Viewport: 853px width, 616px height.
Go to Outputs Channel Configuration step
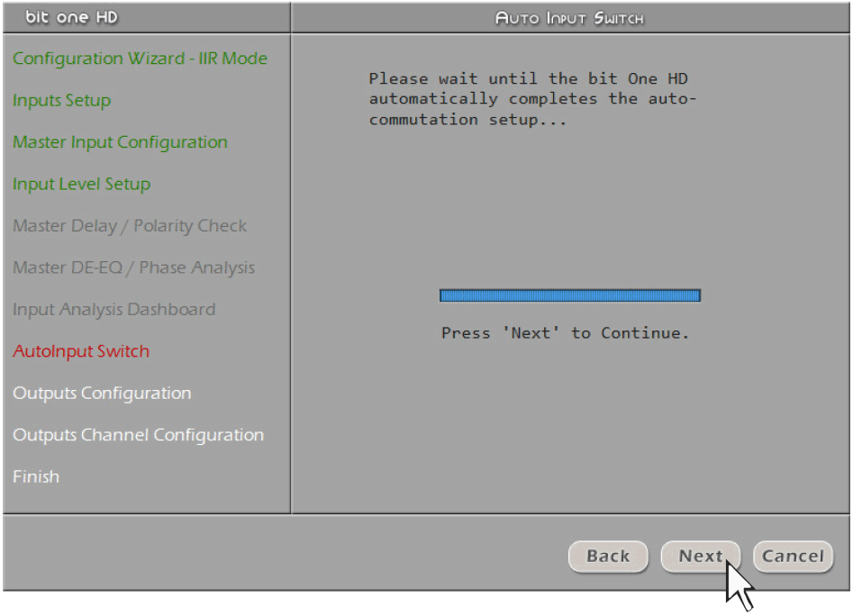pos(138,435)
